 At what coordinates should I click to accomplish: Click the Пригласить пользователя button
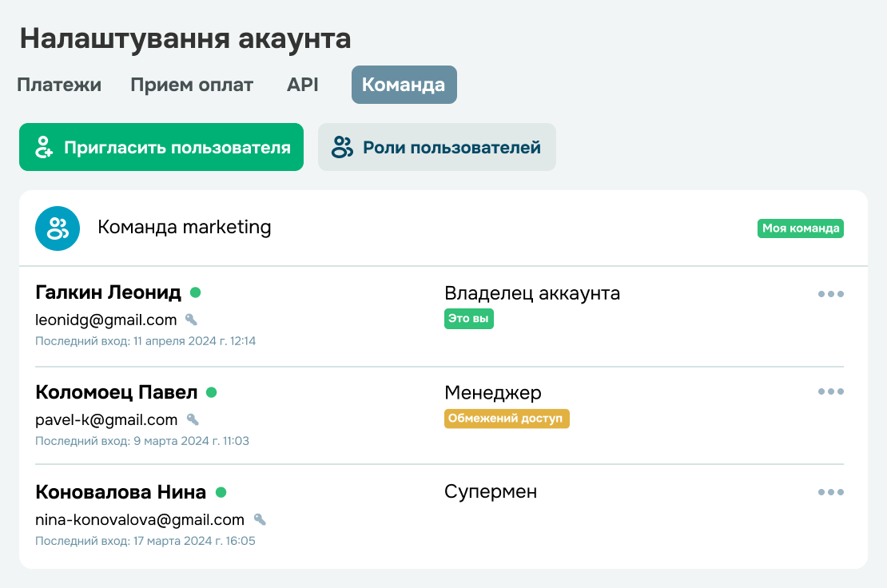pyautogui.click(x=161, y=147)
